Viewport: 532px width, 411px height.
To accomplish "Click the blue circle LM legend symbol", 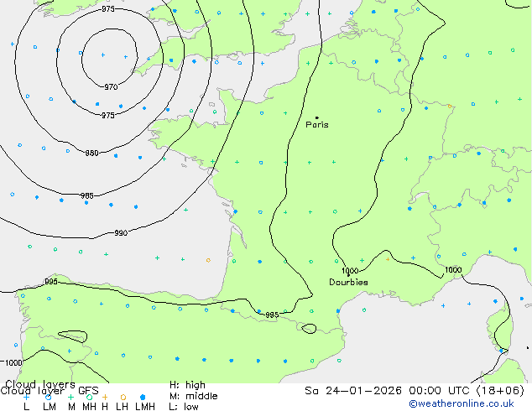I will coord(49,397).
